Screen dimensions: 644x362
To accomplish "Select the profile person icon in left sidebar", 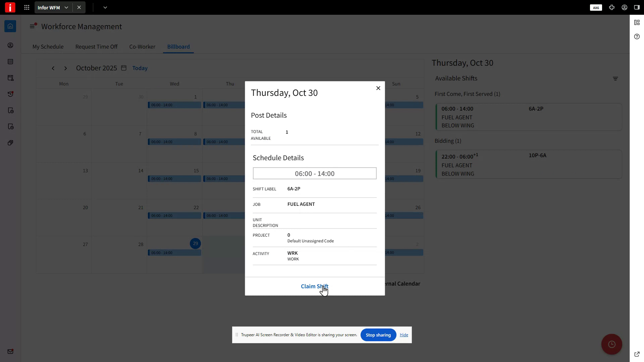I will [x=10, y=45].
